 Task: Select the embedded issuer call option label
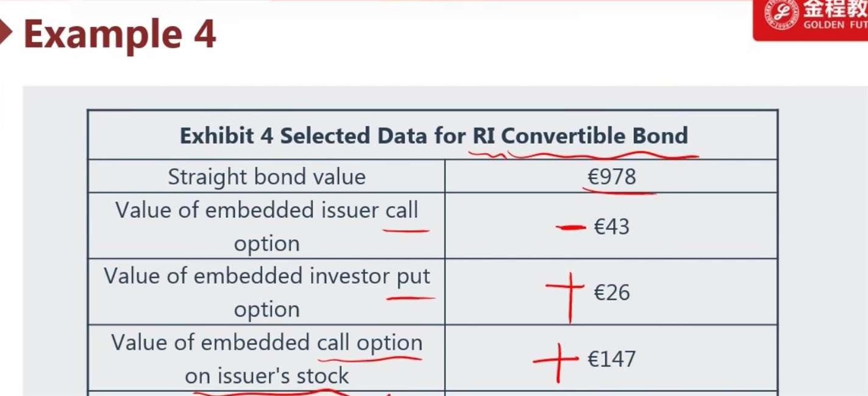[266, 226]
